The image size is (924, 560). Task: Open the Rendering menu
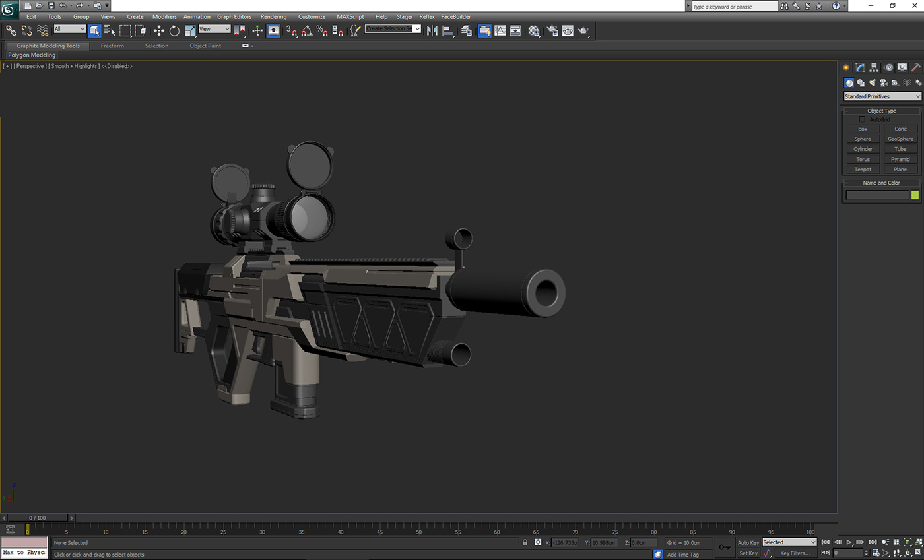click(273, 16)
